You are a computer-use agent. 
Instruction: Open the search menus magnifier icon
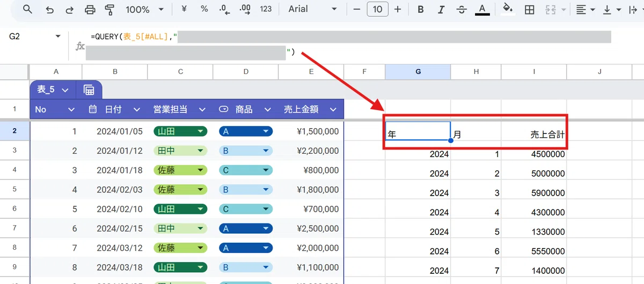28,9
